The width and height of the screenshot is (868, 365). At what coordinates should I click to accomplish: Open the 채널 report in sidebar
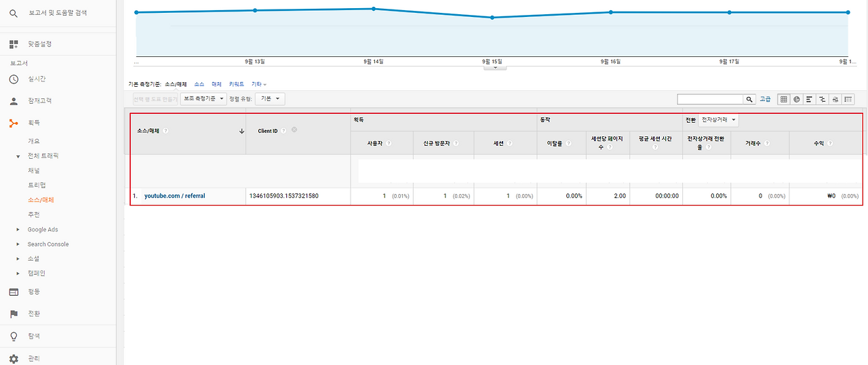[34, 170]
